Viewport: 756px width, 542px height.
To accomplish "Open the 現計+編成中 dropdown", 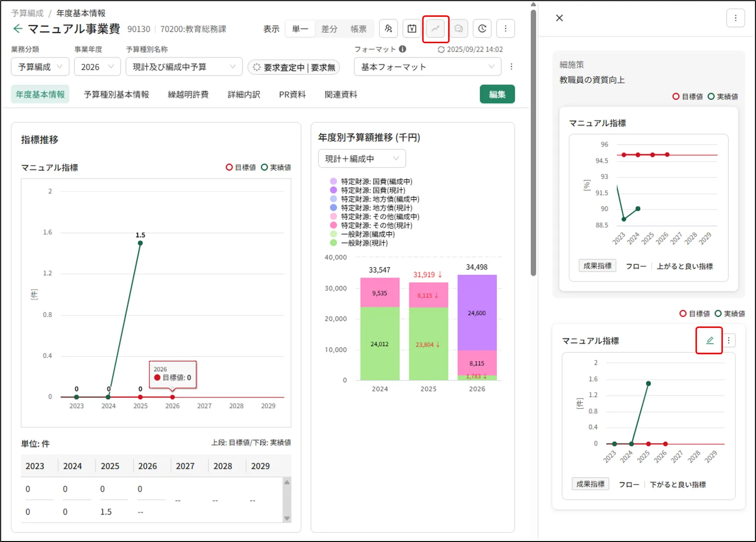I will [x=362, y=158].
